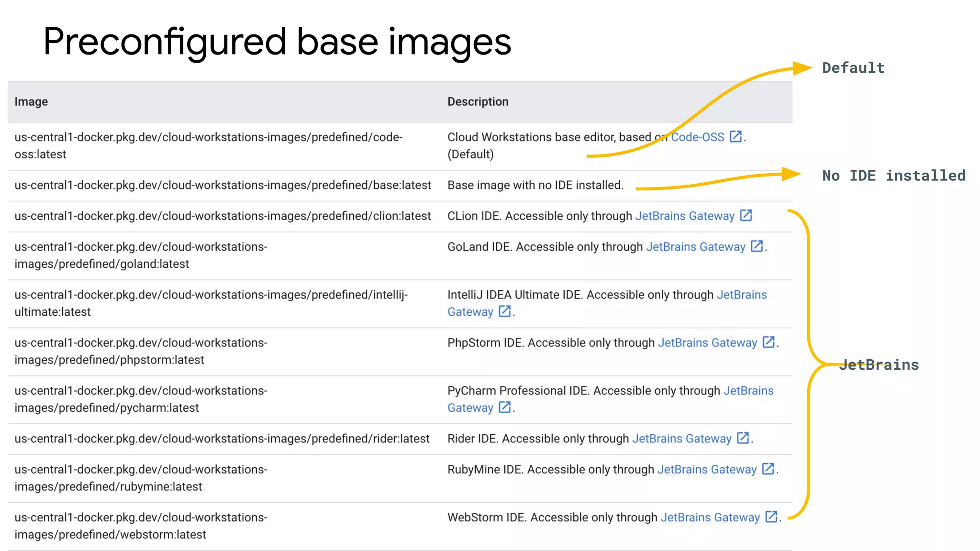Viewport: 980px width, 551px height.
Task: Open JetBrains Gateway link in WebStorm row
Action: coord(710,518)
